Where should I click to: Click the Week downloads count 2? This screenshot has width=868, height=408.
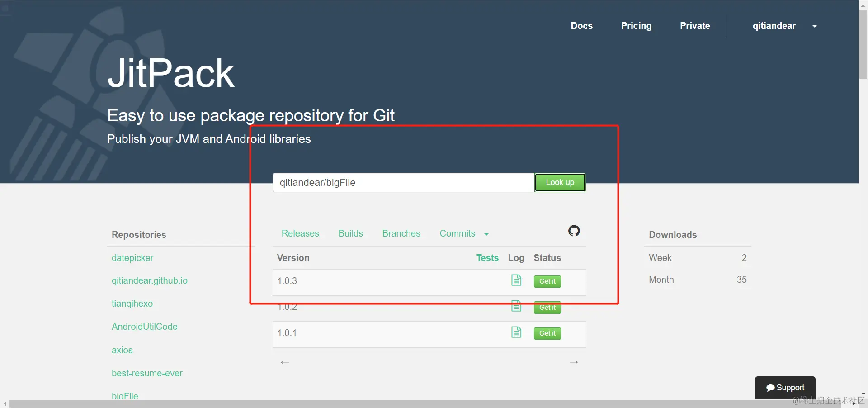pyautogui.click(x=744, y=258)
